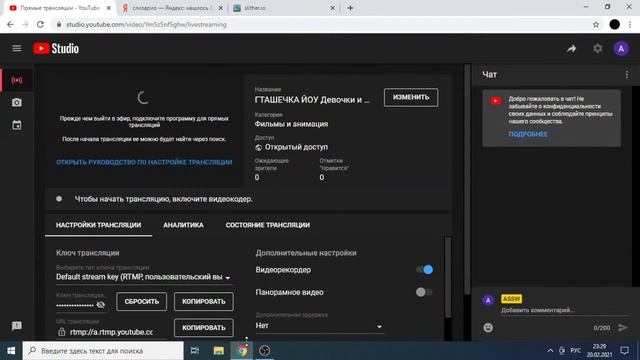Open File Explorer from taskbar

pyautogui.click(x=218, y=351)
